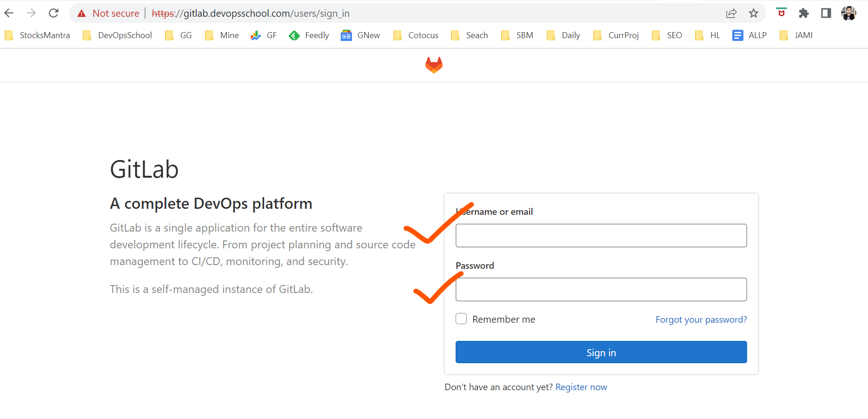868x419 pixels.
Task: Focus the Username or email field
Action: [x=601, y=236]
